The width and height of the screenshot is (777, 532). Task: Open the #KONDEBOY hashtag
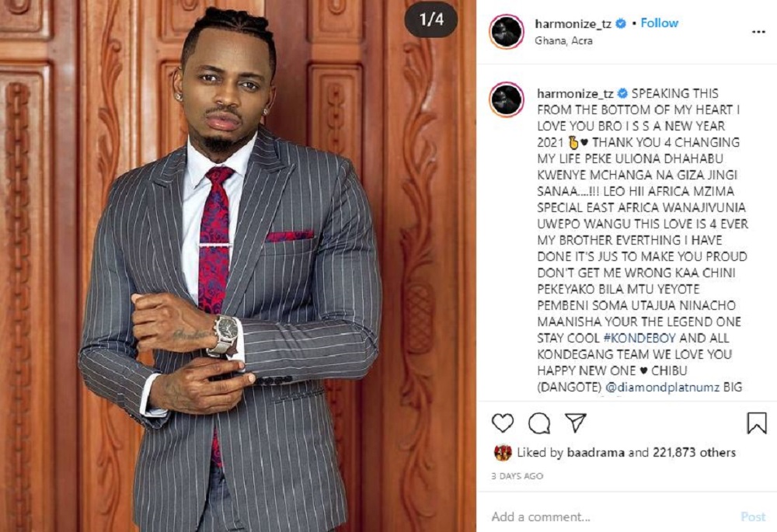[x=639, y=338]
